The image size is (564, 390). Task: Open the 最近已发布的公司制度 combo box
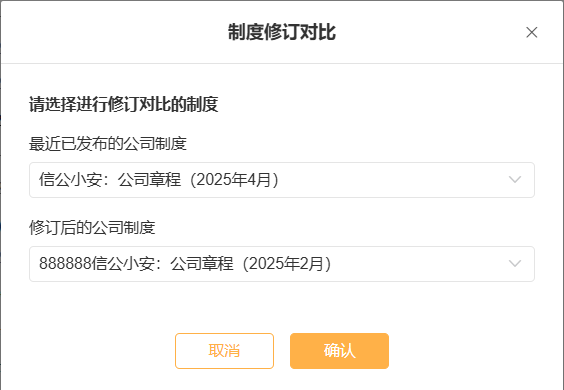pos(282,180)
